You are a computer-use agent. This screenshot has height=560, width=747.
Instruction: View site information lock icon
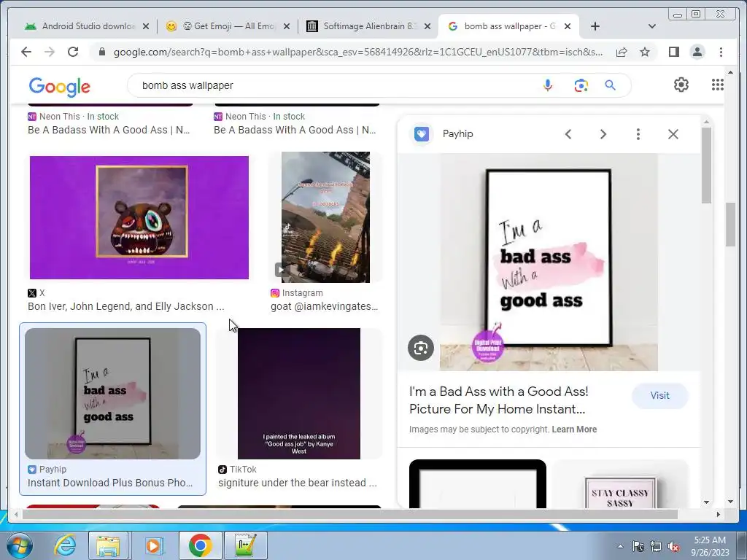coord(101,52)
